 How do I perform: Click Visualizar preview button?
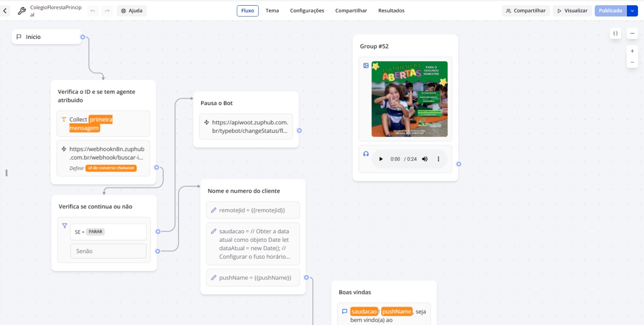point(572,11)
